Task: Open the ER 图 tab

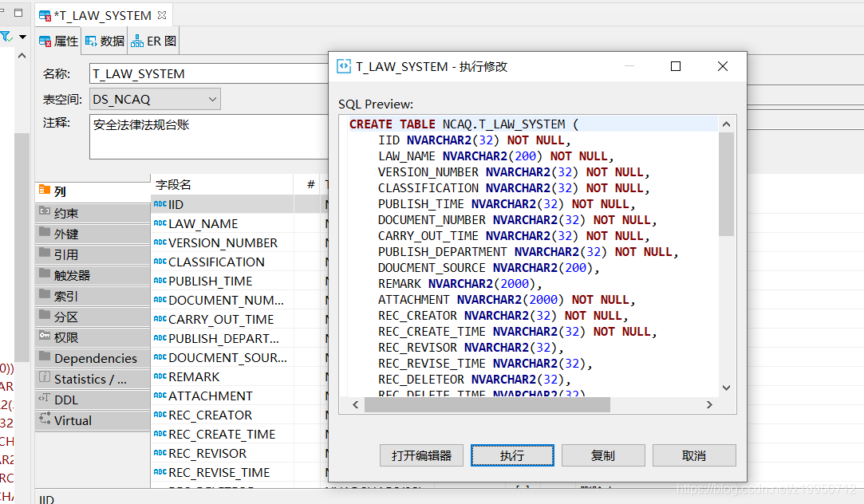Action: pos(153,41)
